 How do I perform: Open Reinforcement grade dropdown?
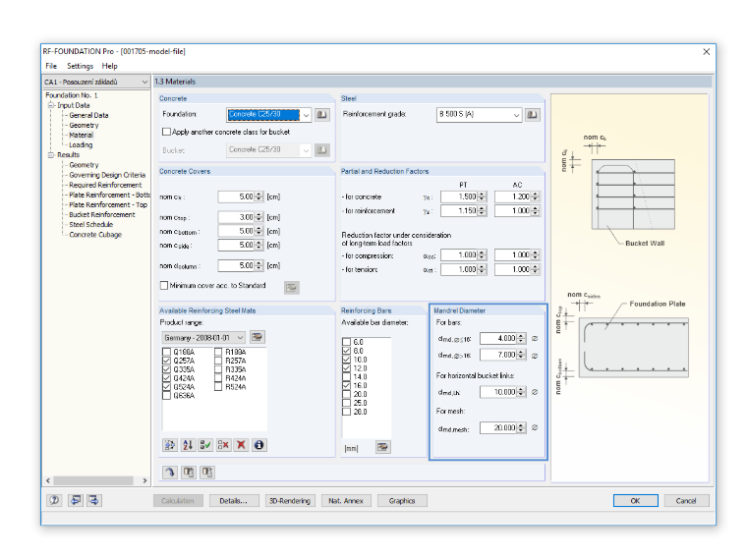(x=516, y=115)
